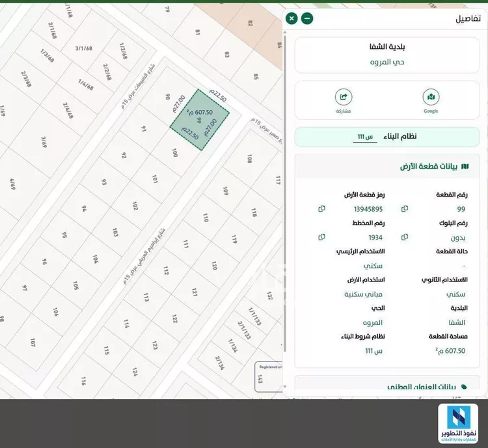The height and width of the screenshot is (448, 488).
Task: Select parcel 100 on the map
Action: 174,152
